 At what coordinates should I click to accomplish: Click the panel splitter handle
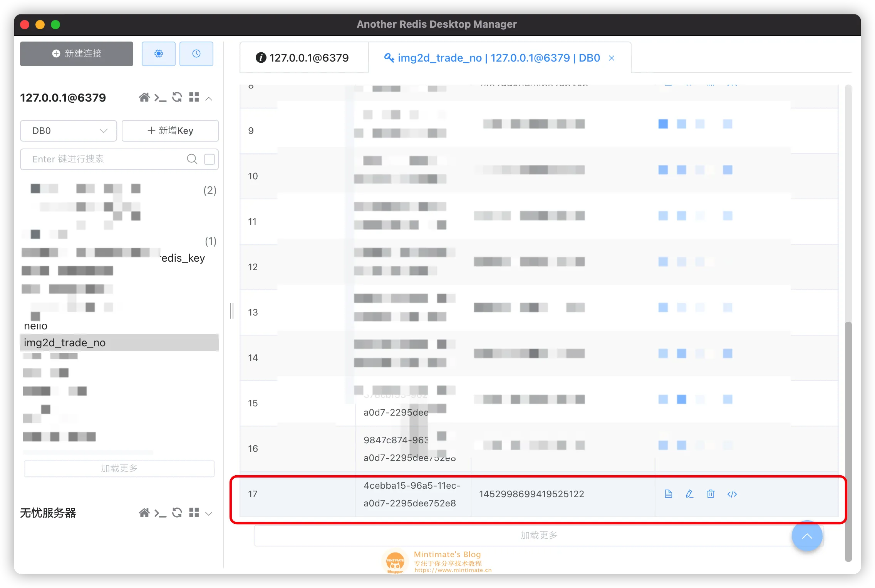pyautogui.click(x=232, y=311)
